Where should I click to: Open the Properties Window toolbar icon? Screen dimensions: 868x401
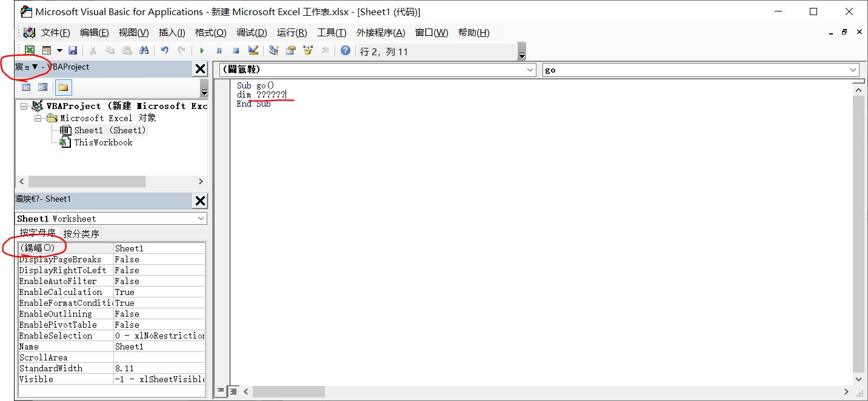[x=291, y=51]
